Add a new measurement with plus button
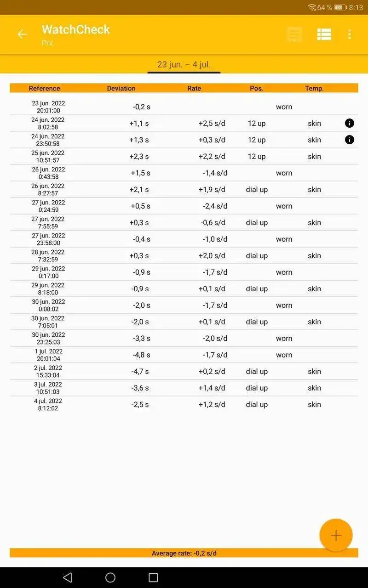368x588 pixels. coord(336,535)
